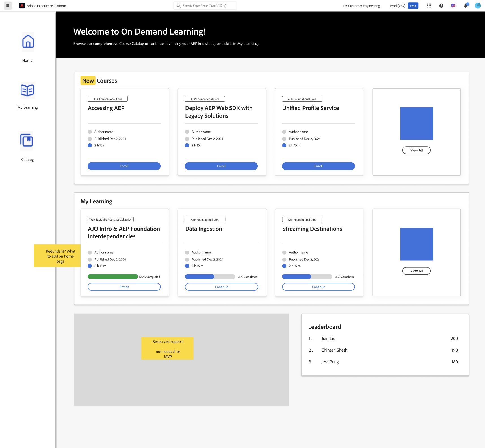The width and height of the screenshot is (485, 448).
Task: Open the user profile avatar
Action: [x=478, y=6]
